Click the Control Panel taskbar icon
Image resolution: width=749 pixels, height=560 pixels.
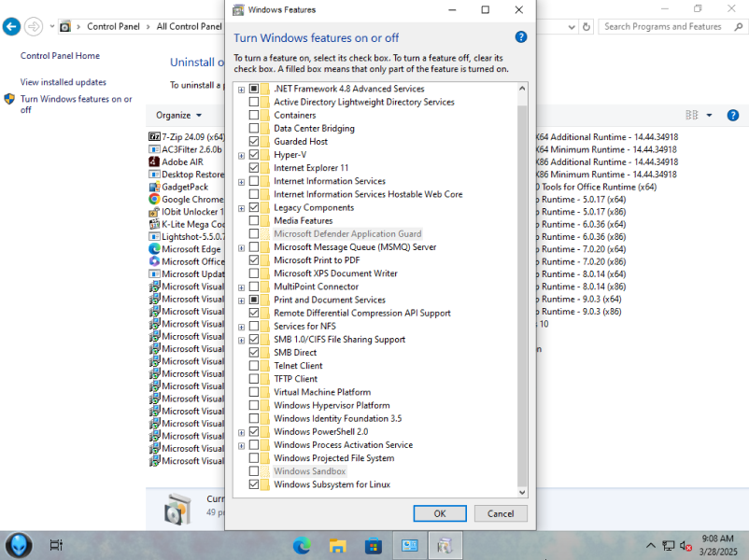[409, 545]
